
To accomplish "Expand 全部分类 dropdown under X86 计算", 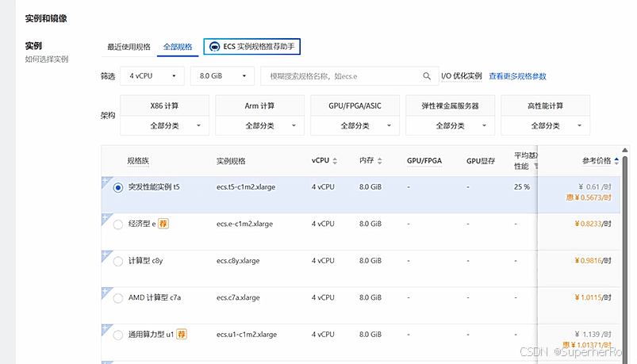I will click(x=164, y=126).
